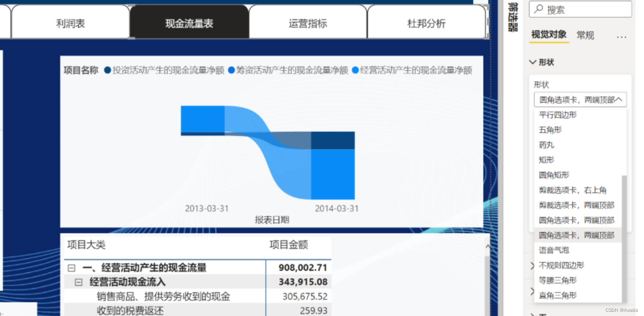This screenshot has width=644, height=316.
Task: Click legend dot for 经营活动产生的现金流量净额
Action: [x=356, y=70]
